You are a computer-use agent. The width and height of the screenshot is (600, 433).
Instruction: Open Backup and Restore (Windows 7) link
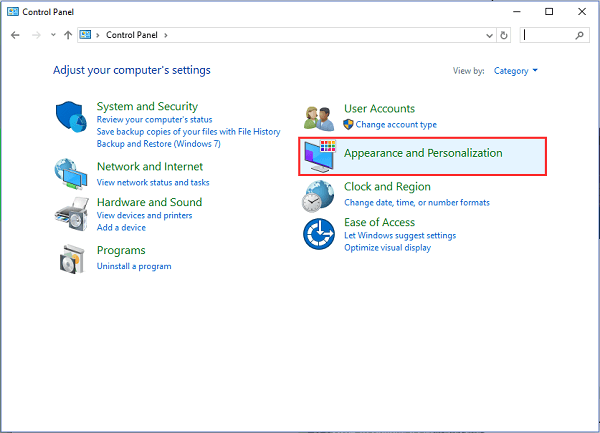point(158,144)
